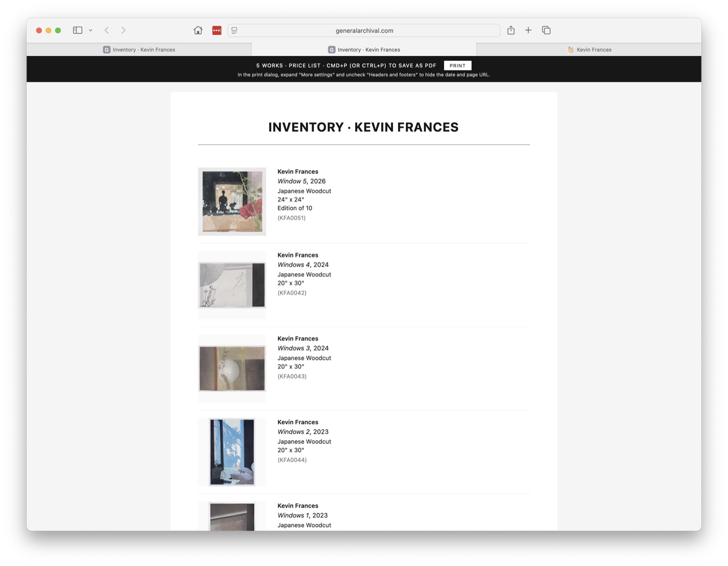
Task: Toggle the Safari sidebar icon
Action: (x=77, y=30)
